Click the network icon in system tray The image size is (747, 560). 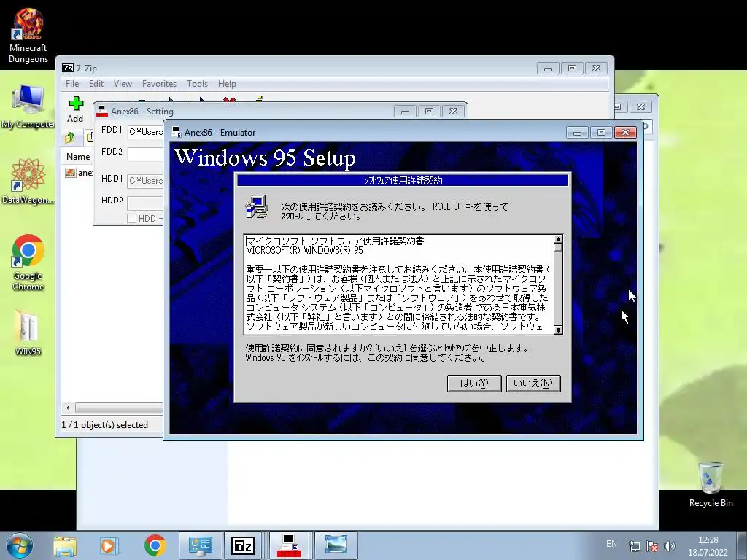[x=634, y=546]
